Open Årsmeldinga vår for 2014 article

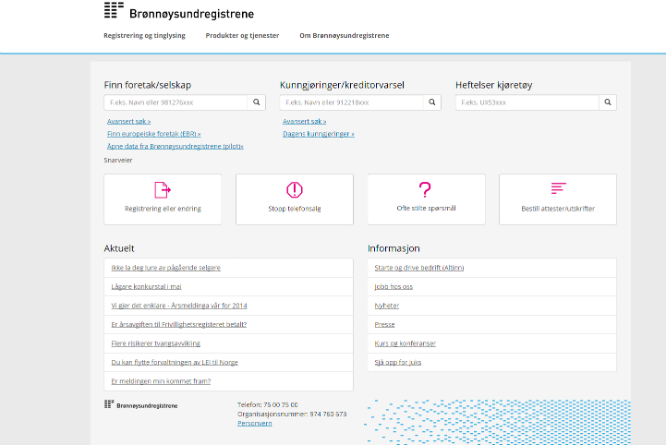(179, 306)
